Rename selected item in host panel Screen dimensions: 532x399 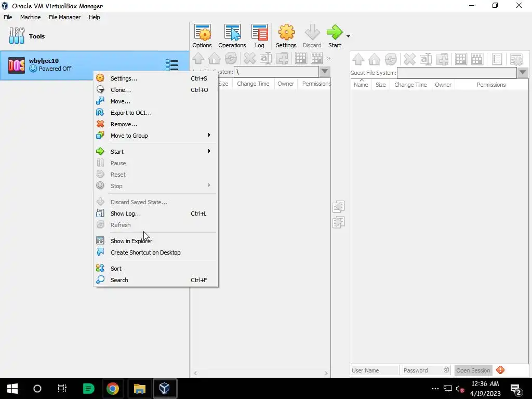click(266, 58)
